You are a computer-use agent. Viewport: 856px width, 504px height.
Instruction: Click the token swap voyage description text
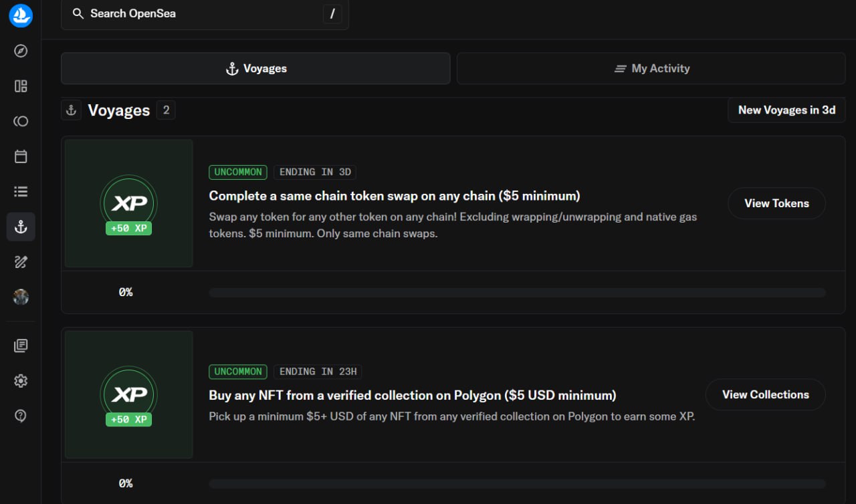point(453,225)
